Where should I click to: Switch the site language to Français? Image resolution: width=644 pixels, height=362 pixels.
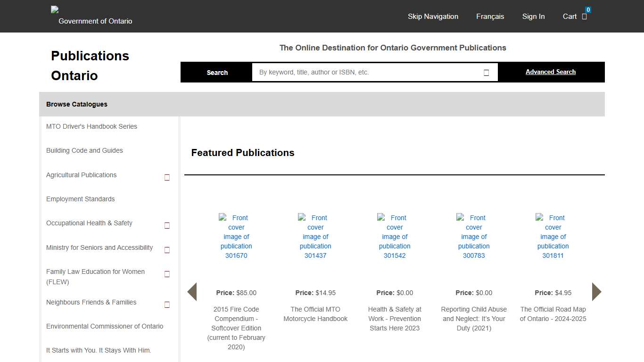[490, 16]
